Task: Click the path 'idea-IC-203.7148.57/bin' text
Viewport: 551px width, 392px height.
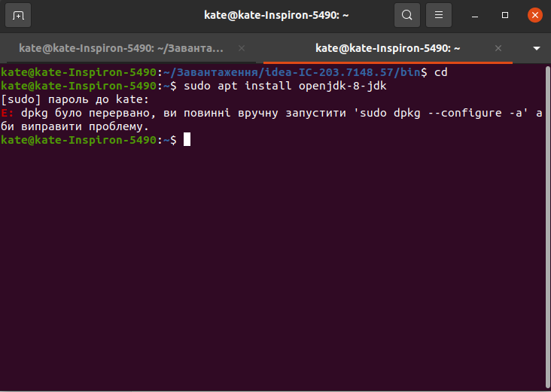Action: (343, 72)
